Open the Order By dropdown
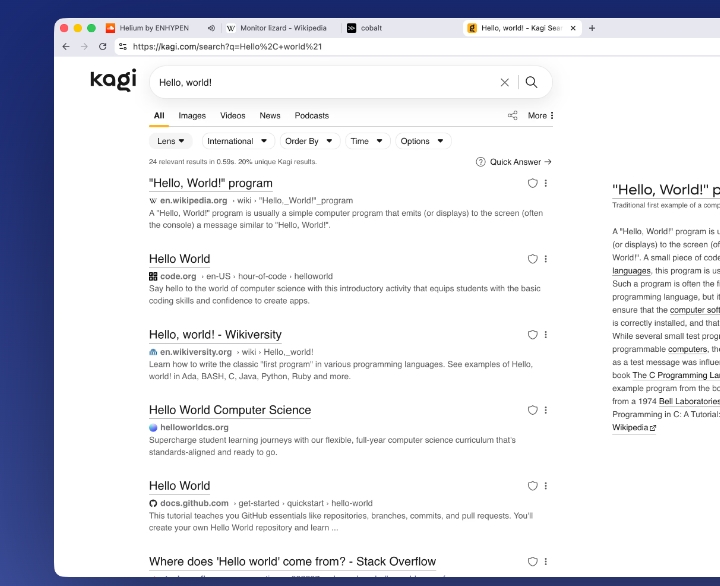Viewport: 720px width, 586px height. pyautogui.click(x=309, y=141)
